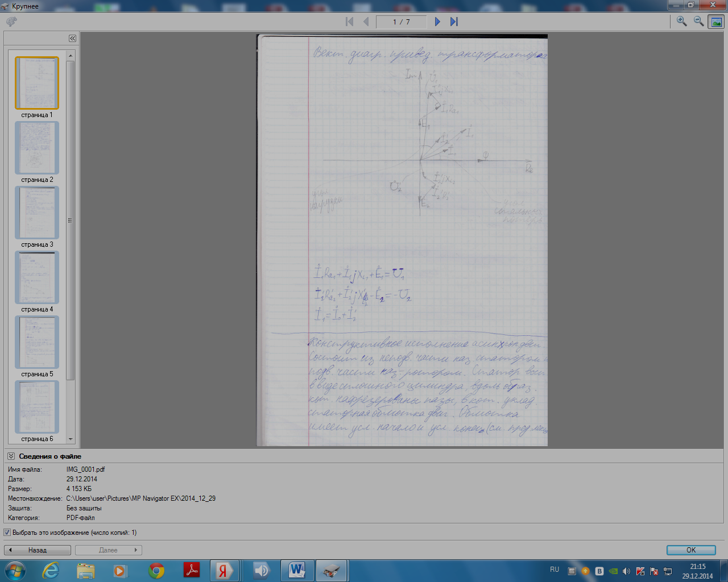Open Windows Explorer from taskbar
This screenshot has height=582, width=728.
pyautogui.click(x=86, y=571)
